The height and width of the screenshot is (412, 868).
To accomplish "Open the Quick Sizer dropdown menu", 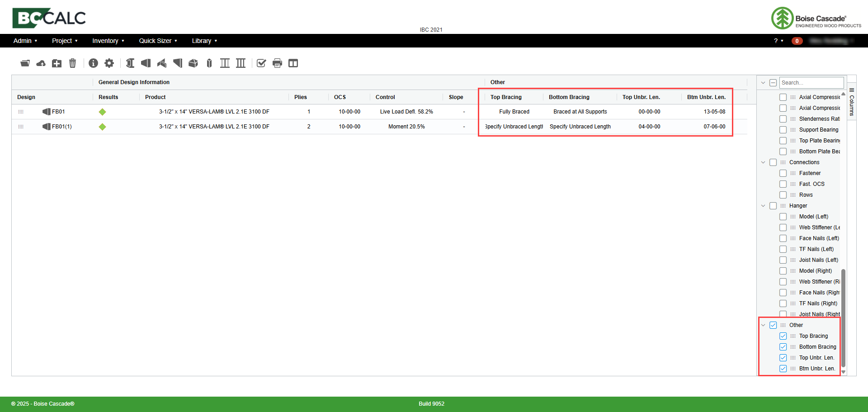I will pos(158,41).
